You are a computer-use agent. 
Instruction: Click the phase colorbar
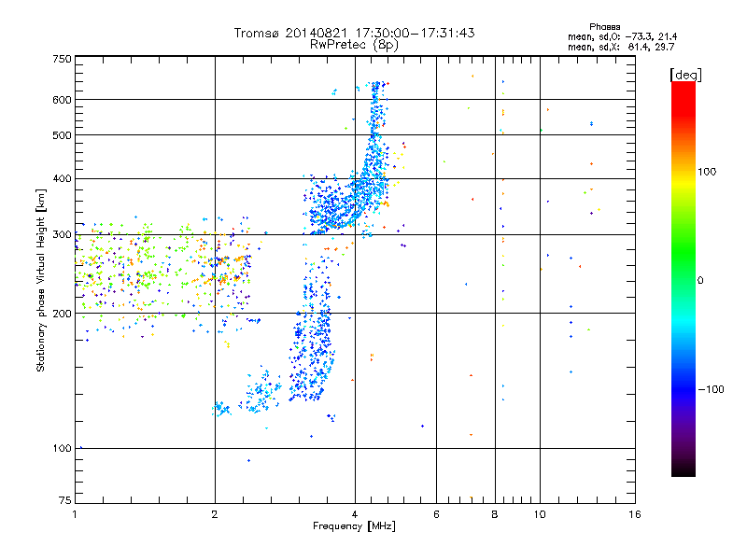(684, 279)
